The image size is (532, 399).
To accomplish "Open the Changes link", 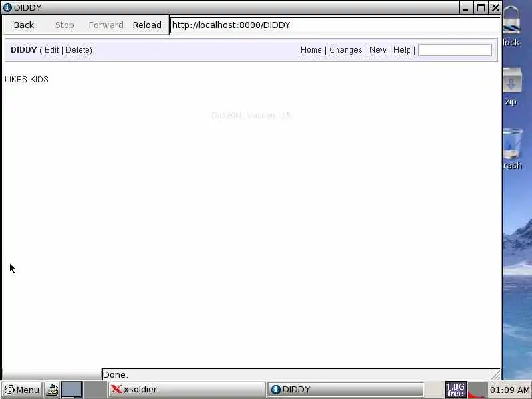I will pos(345,50).
